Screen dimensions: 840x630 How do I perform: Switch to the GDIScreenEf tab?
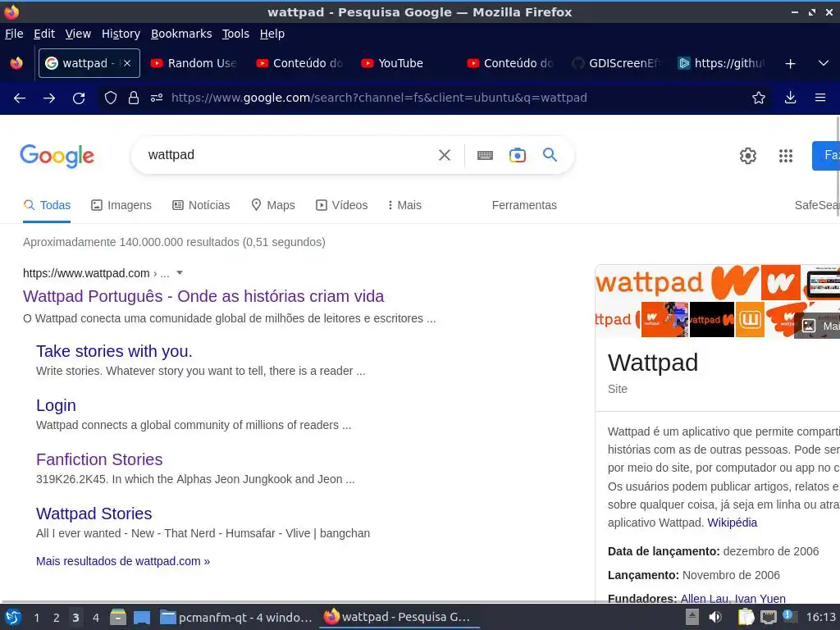(x=616, y=63)
